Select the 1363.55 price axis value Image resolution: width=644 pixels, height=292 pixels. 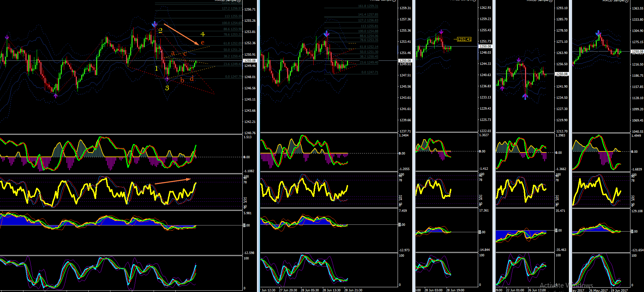click(638, 8)
